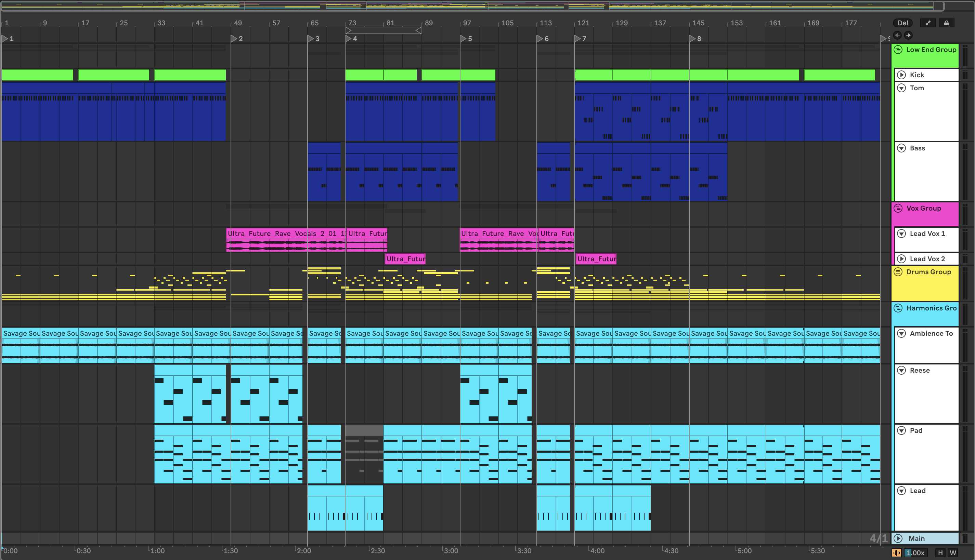Jump to the next locator arrow
The height and width of the screenshot is (560, 975).
908,36
